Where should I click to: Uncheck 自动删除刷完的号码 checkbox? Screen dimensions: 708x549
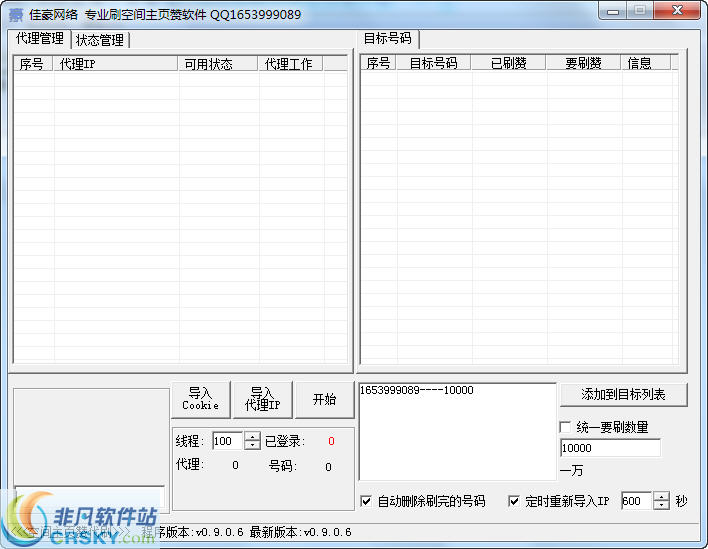366,501
